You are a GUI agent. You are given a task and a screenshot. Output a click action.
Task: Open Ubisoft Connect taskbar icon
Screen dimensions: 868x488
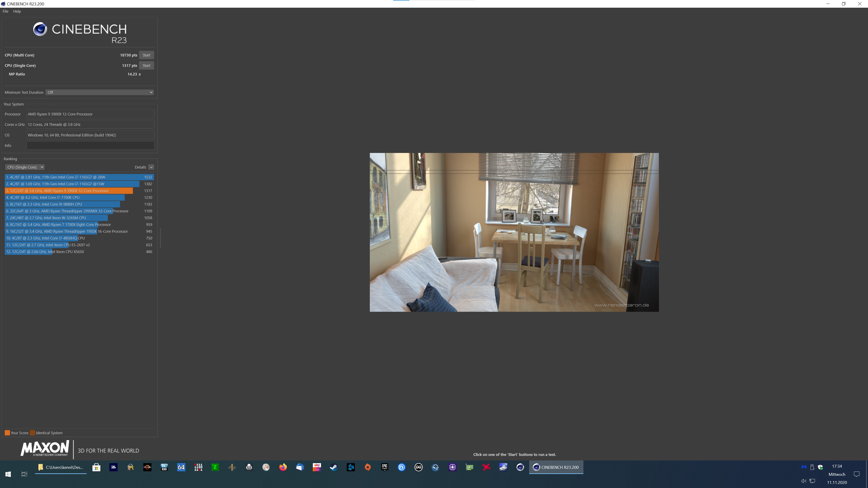401,467
